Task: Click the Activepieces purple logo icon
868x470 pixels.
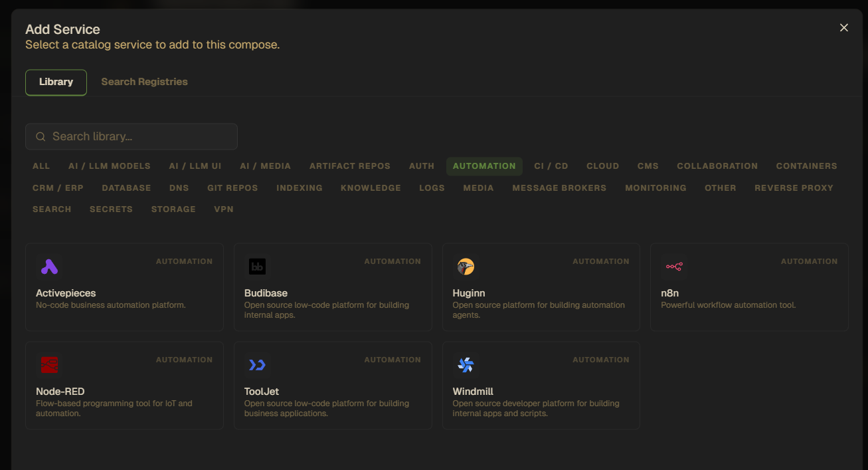Action: [49, 267]
